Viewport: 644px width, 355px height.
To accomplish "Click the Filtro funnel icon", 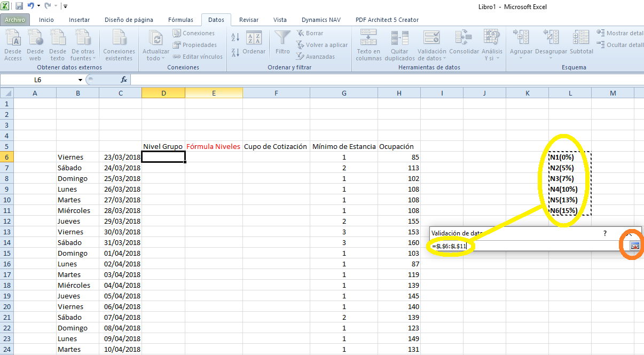I will (x=282, y=39).
